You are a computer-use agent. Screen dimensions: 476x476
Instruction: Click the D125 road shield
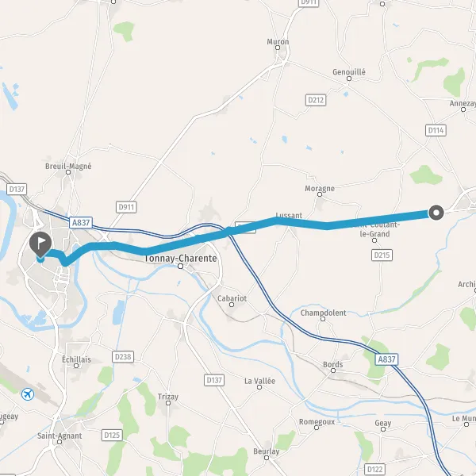point(112,435)
